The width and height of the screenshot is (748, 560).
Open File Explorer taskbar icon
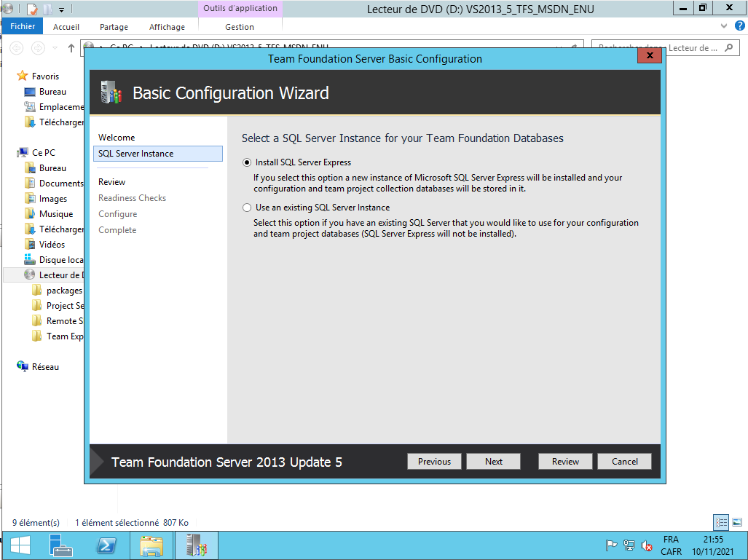coord(151,545)
